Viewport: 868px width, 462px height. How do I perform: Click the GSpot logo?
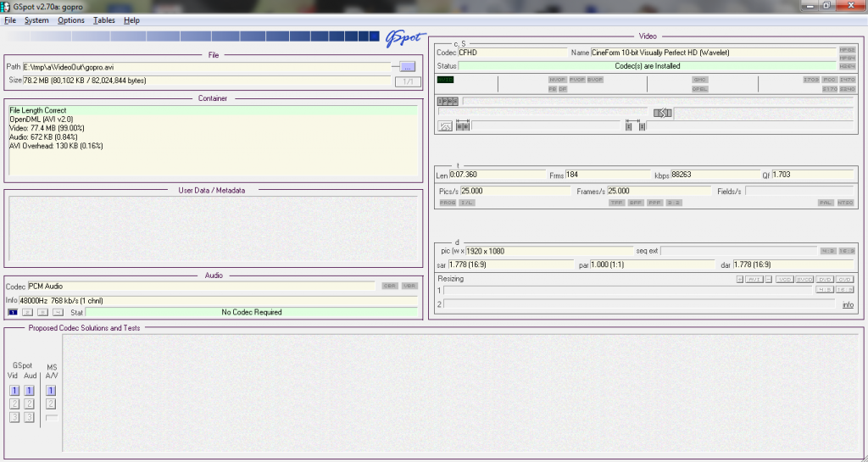pos(405,38)
